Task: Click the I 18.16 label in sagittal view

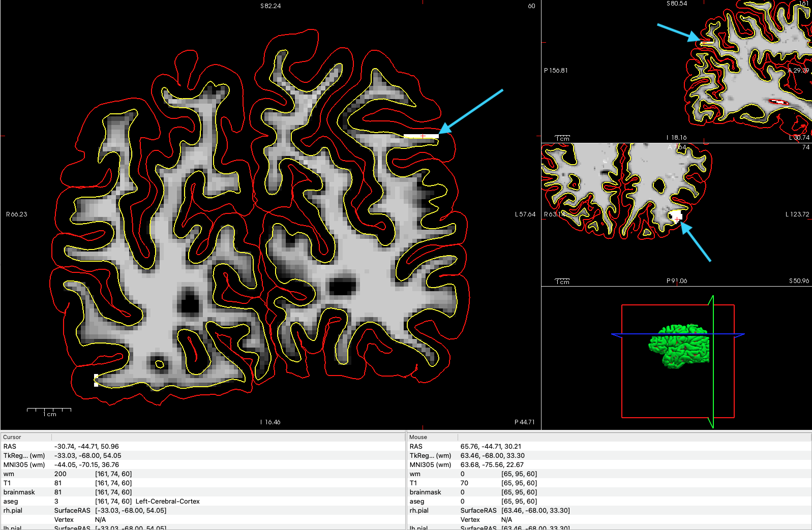Action: pyautogui.click(x=677, y=138)
